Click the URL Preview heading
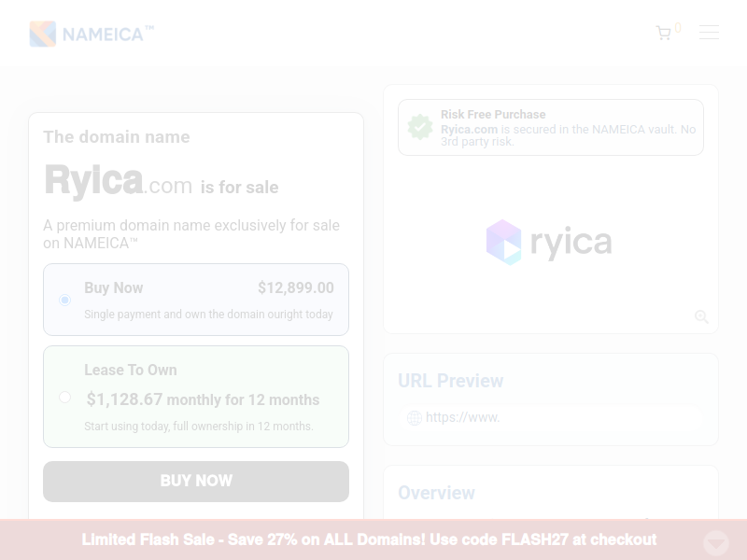The image size is (747, 560). click(x=451, y=381)
